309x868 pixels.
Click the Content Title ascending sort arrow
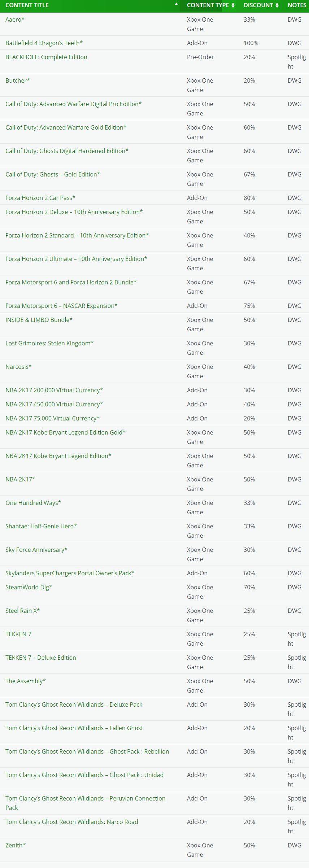click(x=176, y=4)
